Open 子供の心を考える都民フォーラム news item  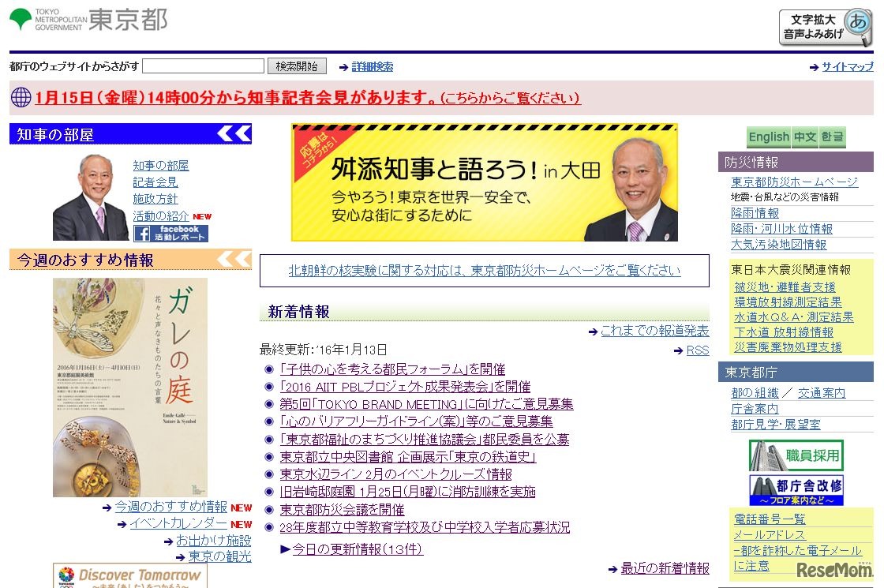tap(392, 369)
